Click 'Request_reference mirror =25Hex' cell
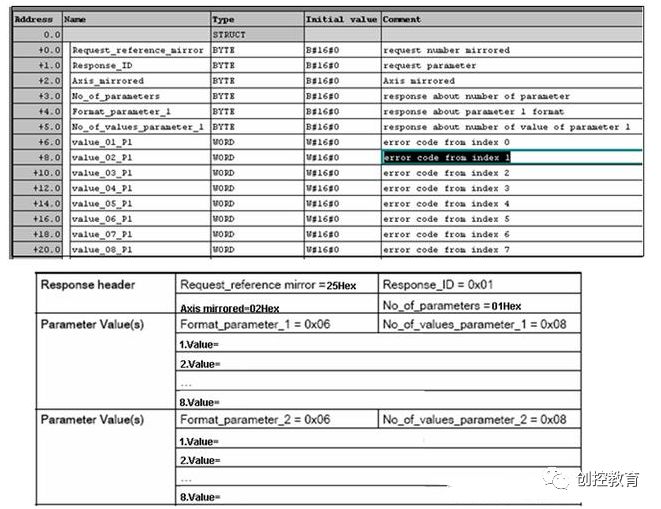Image resolution: width=661 pixels, height=509 pixels. pos(277,283)
